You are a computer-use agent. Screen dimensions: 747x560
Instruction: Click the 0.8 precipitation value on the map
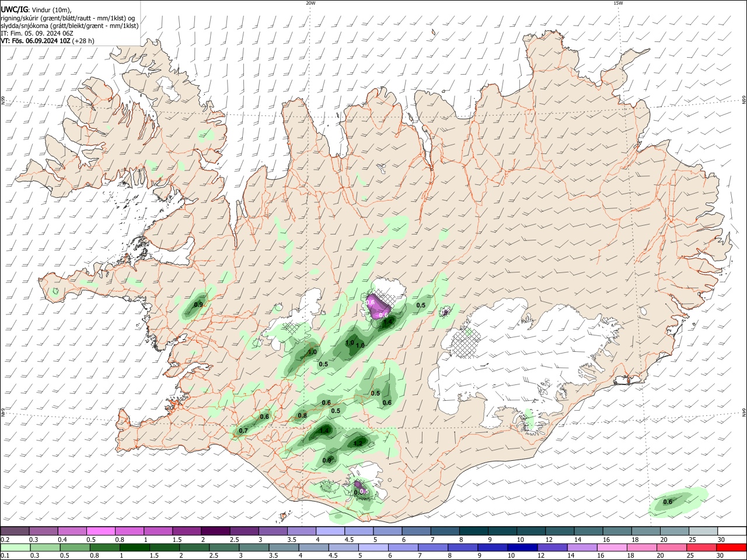[x=302, y=415]
